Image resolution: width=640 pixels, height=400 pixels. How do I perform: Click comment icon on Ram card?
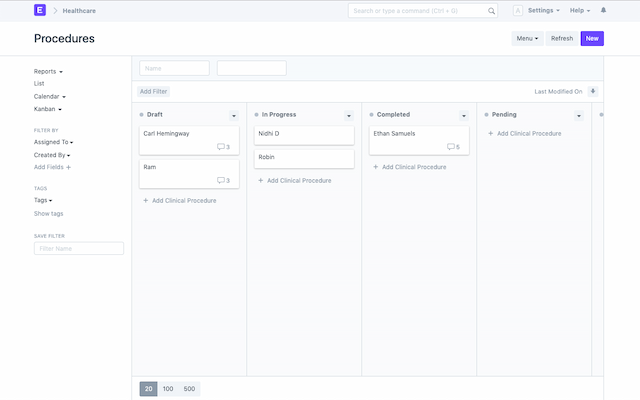221,181
